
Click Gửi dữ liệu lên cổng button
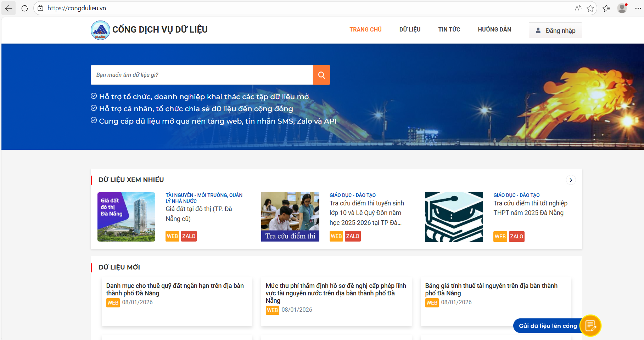tap(548, 326)
